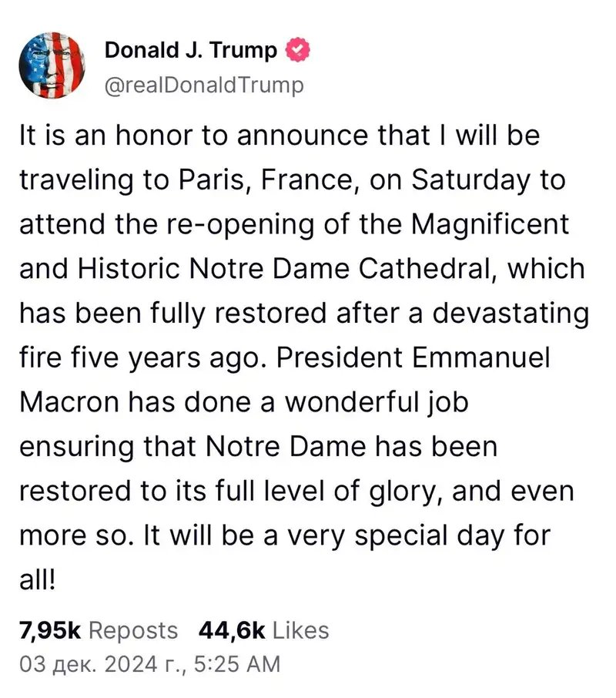Click the word "Magnificent" in the post

coord(491,226)
